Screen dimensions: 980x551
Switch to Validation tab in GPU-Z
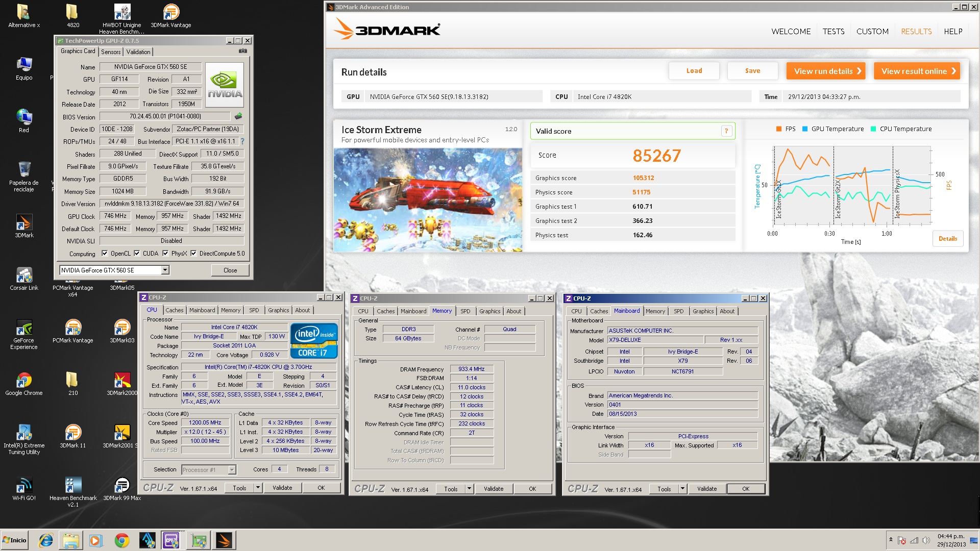click(x=138, y=52)
